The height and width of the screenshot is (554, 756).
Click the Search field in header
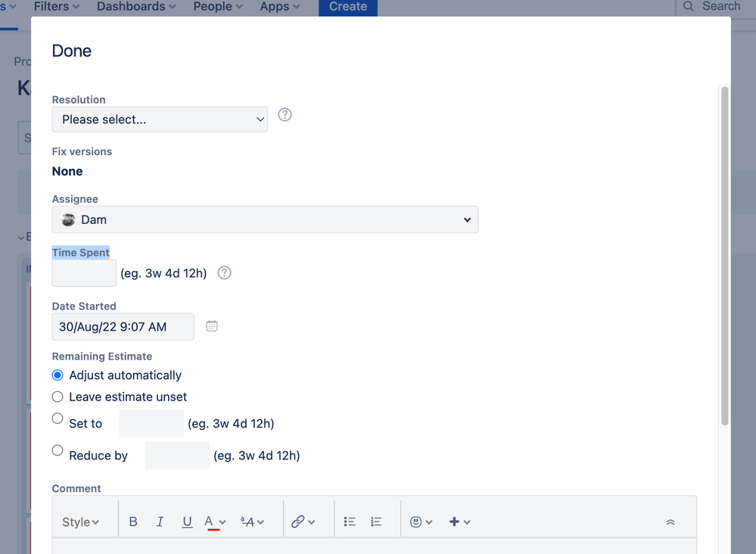(x=715, y=7)
